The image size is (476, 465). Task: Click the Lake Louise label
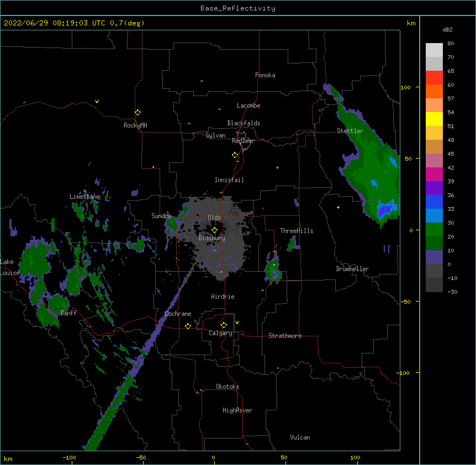(x=10, y=267)
